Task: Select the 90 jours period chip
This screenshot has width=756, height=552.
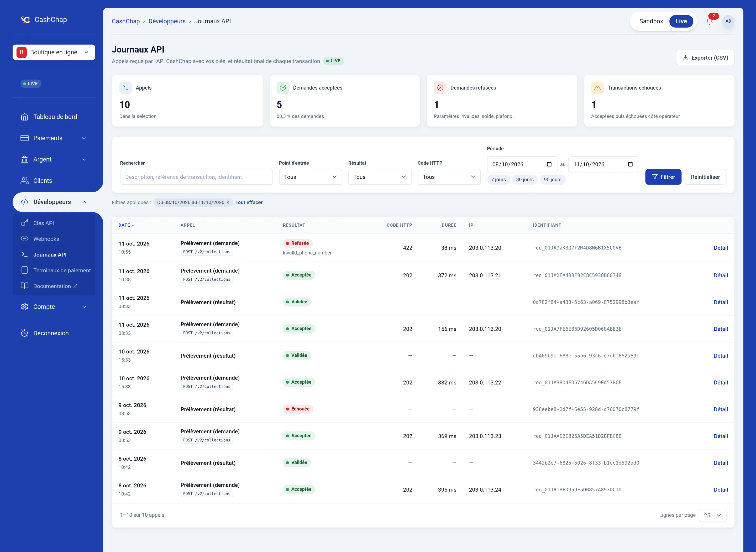Action: click(x=552, y=179)
